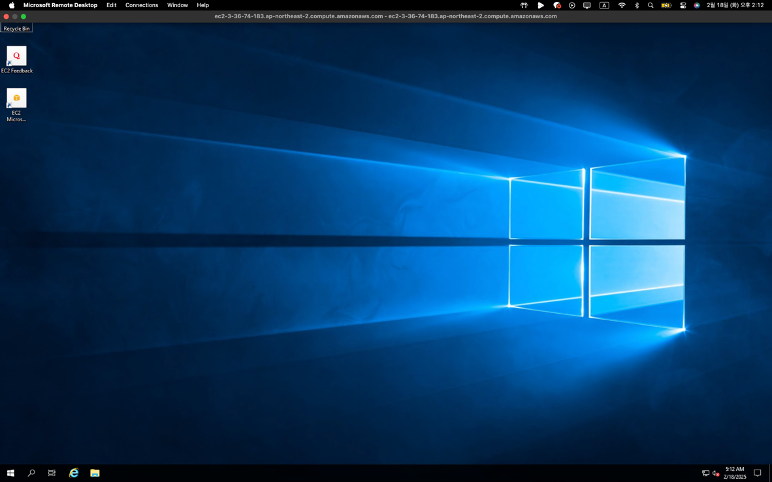Screen dimensions: 772x482
Task: Click the macOS Bluetooth icon
Action: click(637, 5)
